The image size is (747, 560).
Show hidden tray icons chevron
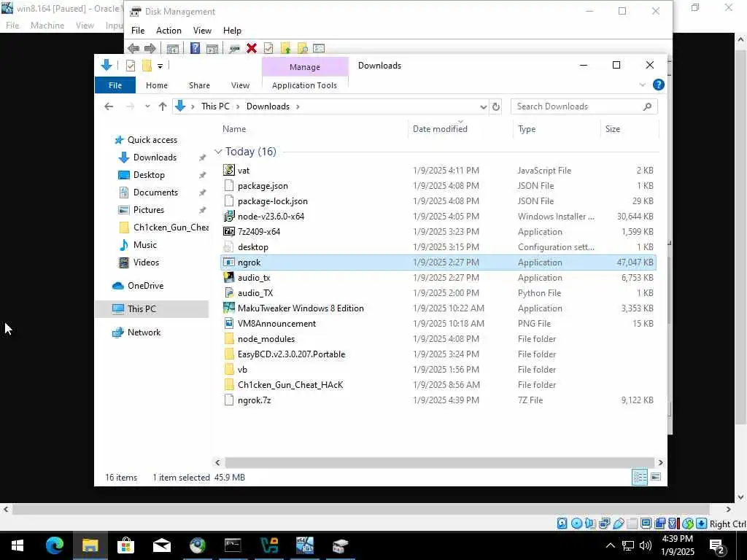pos(610,545)
